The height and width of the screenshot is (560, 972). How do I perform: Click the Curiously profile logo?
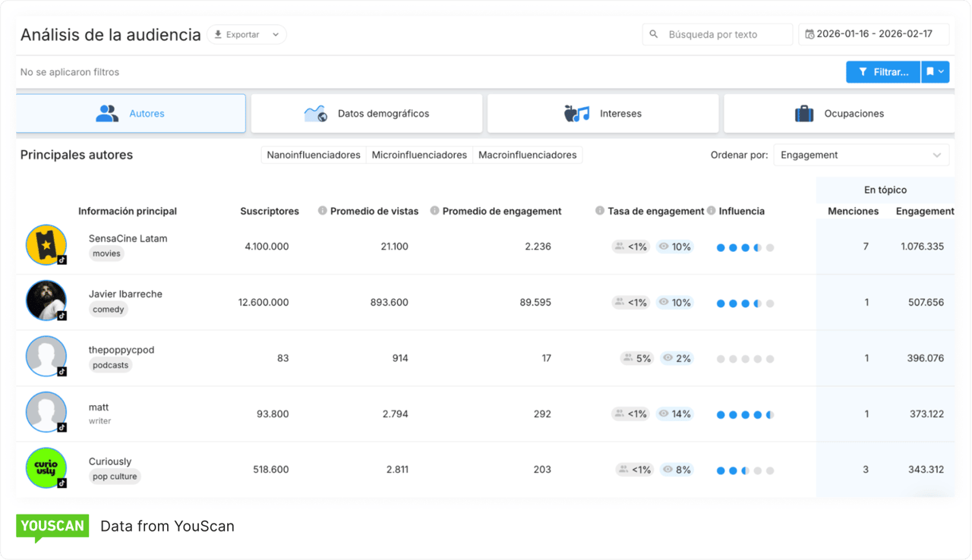[46, 468]
